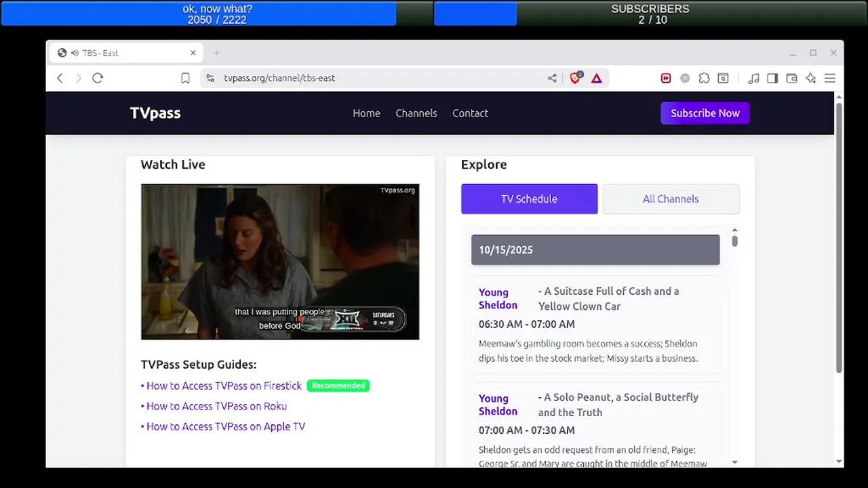This screenshot has width=868, height=488.
Task: Click the Subscribe Now button
Action: tap(705, 113)
